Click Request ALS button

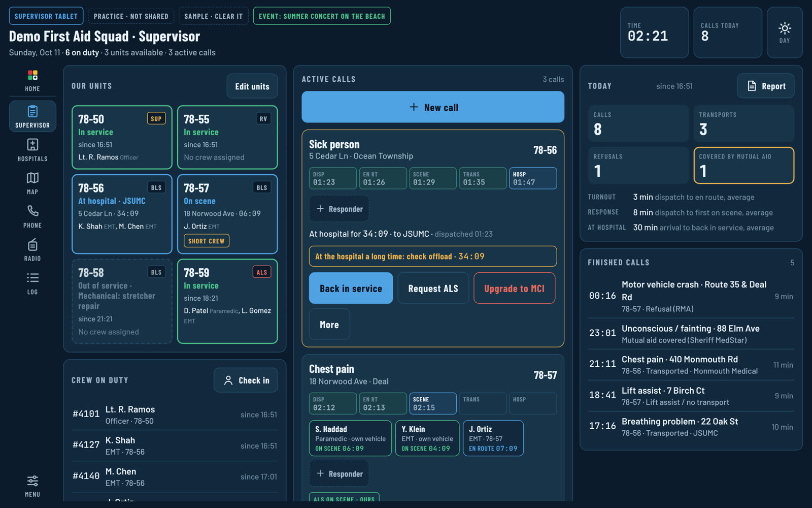pyautogui.click(x=433, y=288)
